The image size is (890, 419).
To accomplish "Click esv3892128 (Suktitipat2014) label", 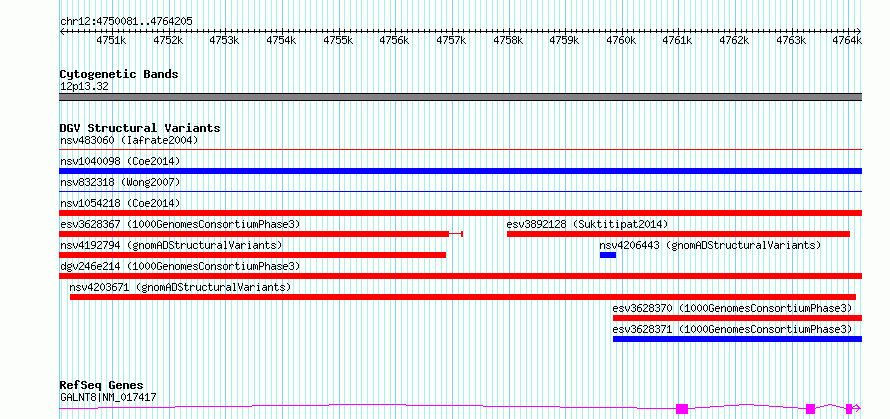I will click(587, 224).
